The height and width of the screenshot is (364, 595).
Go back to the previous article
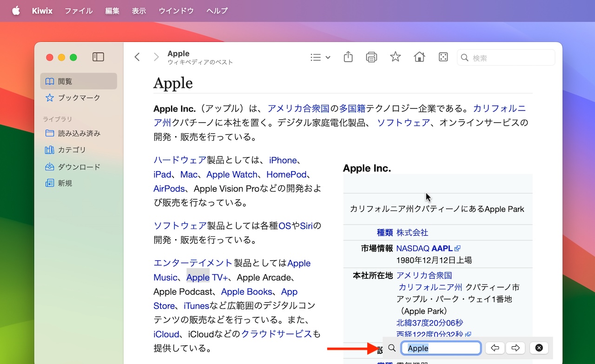pos(137,57)
